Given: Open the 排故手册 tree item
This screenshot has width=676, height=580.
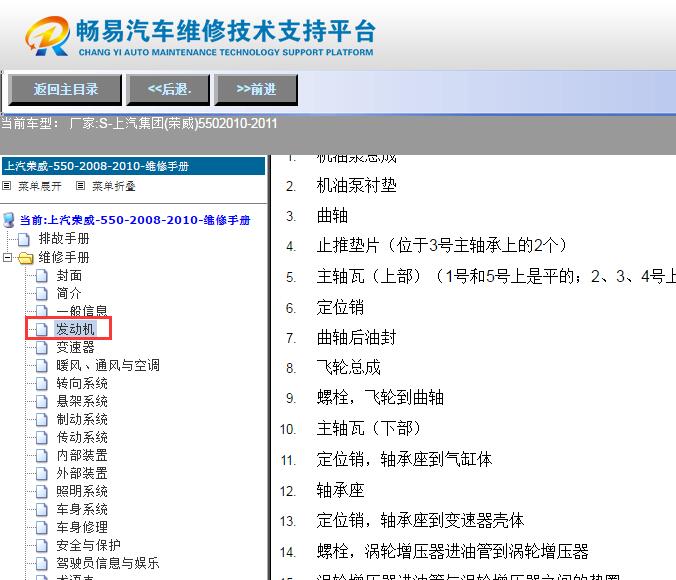Looking at the screenshot, I should (x=64, y=238).
